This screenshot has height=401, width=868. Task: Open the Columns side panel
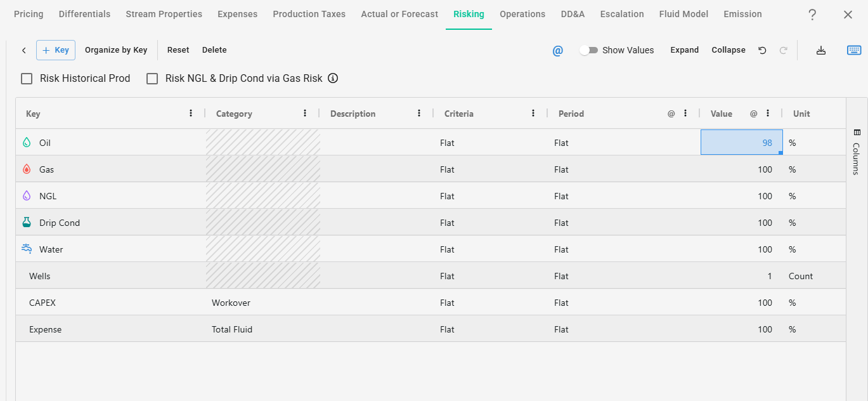tap(857, 152)
